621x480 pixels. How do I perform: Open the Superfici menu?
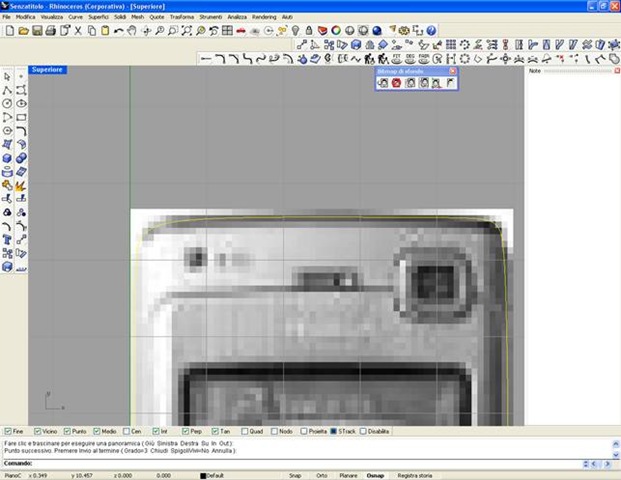click(99, 17)
